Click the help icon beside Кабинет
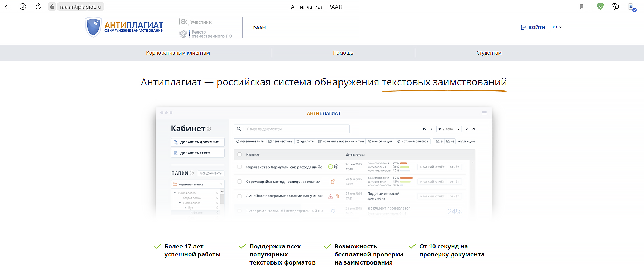 (x=209, y=129)
